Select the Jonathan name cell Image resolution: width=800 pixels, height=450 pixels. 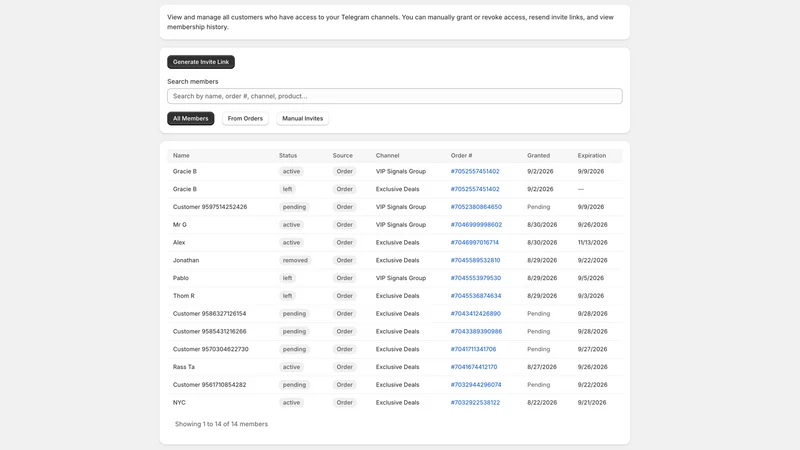pos(186,260)
